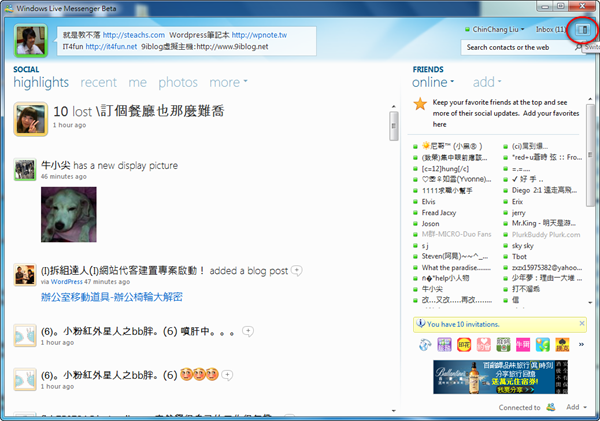
Task: Open the online friends filter dropdown
Action: pos(433,82)
